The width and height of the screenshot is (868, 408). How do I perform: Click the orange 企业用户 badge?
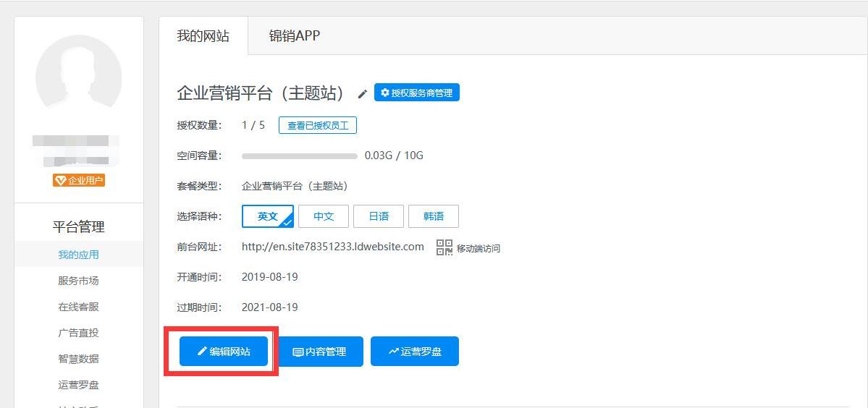click(x=79, y=180)
